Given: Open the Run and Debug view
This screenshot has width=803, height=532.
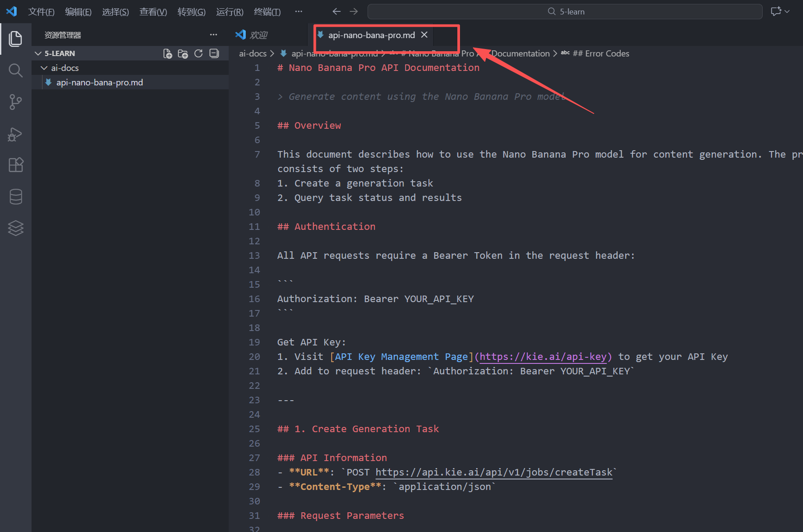Looking at the screenshot, I should tap(16, 134).
